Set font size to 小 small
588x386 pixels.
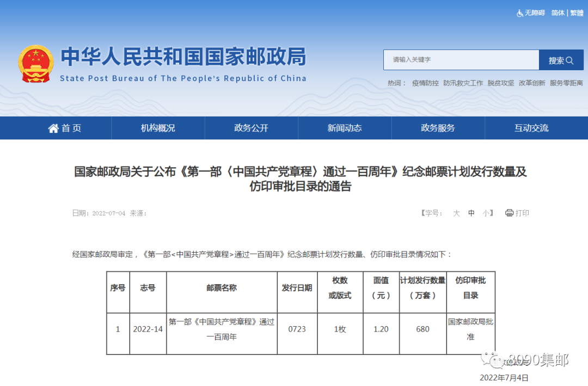tap(486, 213)
